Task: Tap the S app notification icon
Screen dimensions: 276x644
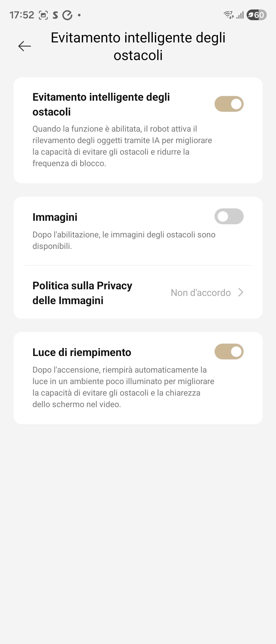Action: 55,15
